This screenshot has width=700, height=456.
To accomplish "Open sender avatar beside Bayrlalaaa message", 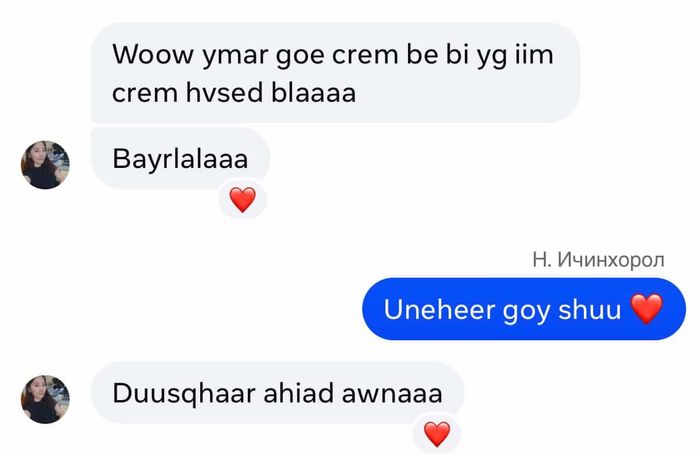I will 45,165.
